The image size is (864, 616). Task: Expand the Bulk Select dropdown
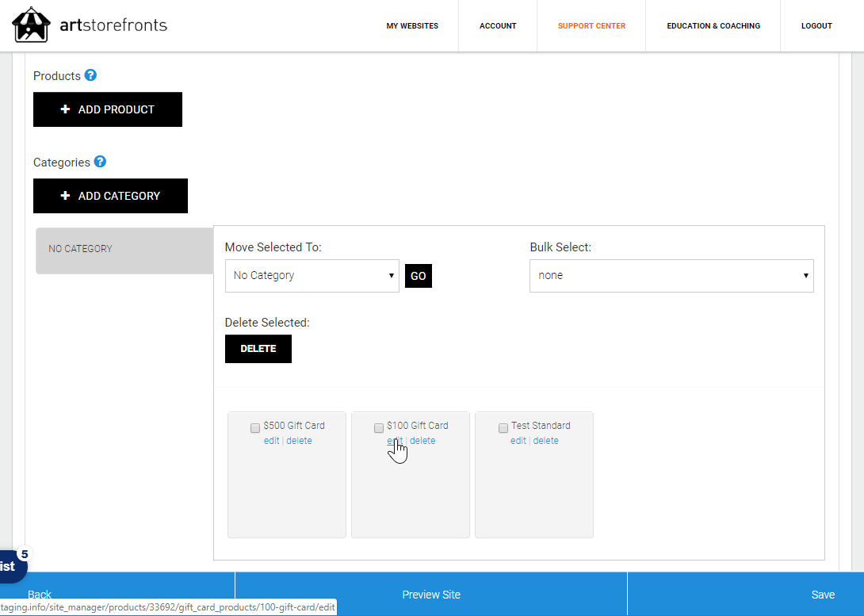tap(671, 276)
